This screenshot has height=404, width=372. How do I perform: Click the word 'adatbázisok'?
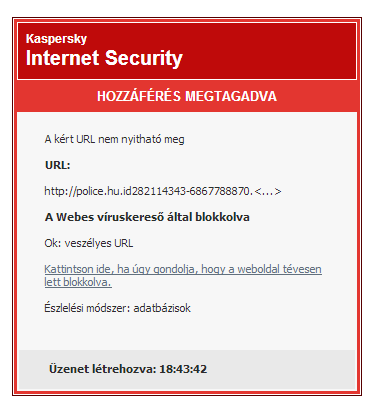pos(162,308)
